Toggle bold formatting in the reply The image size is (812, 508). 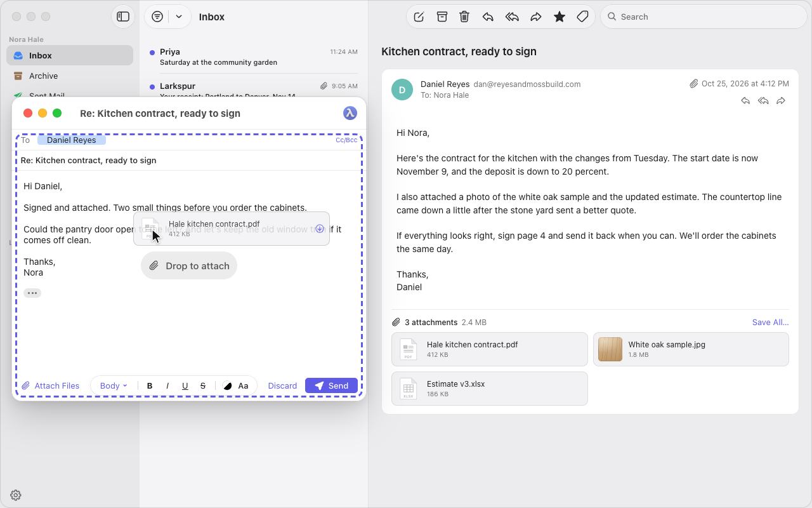click(x=150, y=385)
